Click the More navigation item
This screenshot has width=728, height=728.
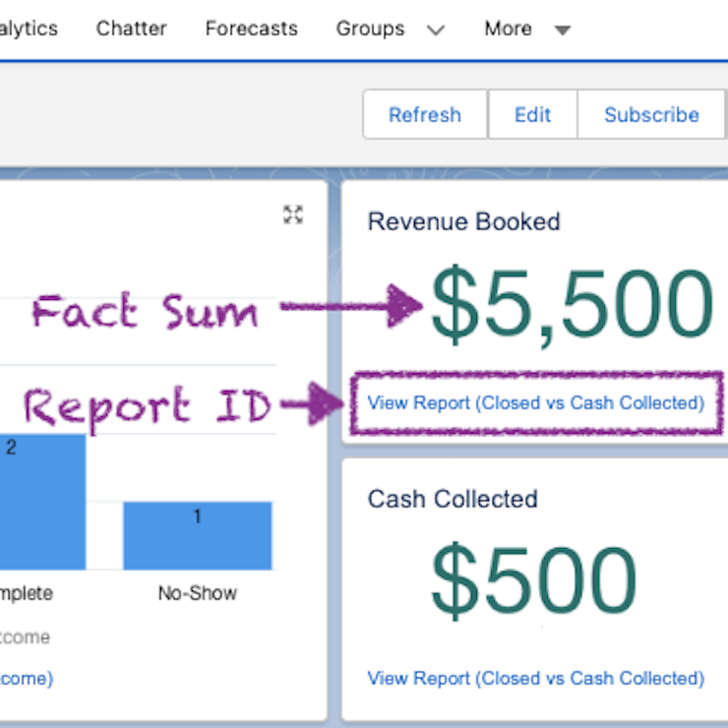(x=508, y=29)
